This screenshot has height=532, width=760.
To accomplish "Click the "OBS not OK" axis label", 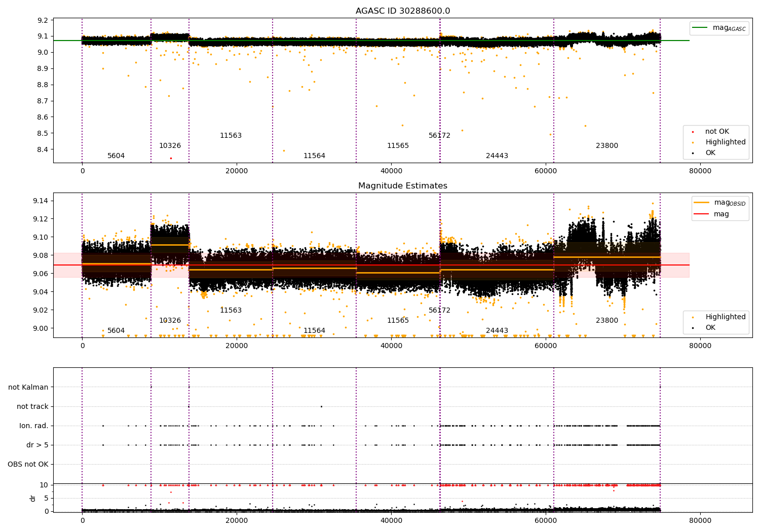I will tap(28, 465).
